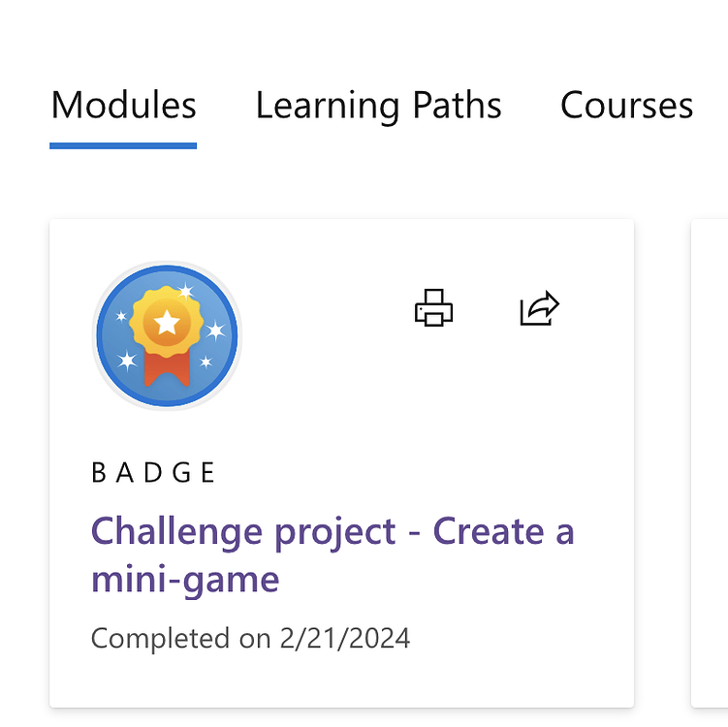Click the BADGE label text
This screenshot has width=728, height=727.
153,473
